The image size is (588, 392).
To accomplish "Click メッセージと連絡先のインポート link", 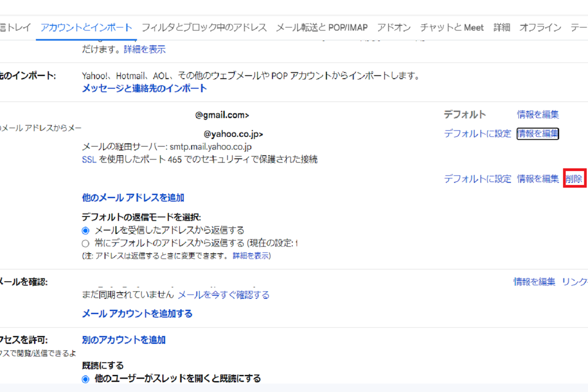I will tap(144, 88).
